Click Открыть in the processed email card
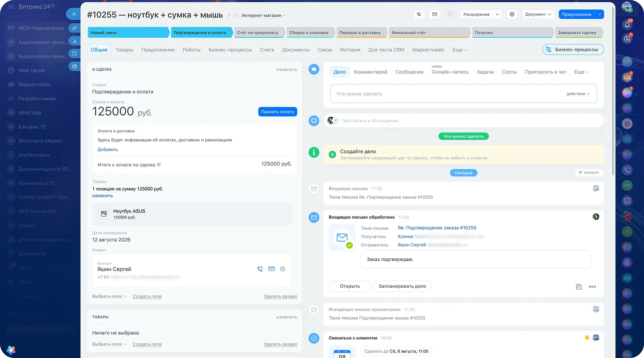The height and width of the screenshot is (358, 644). point(350,286)
